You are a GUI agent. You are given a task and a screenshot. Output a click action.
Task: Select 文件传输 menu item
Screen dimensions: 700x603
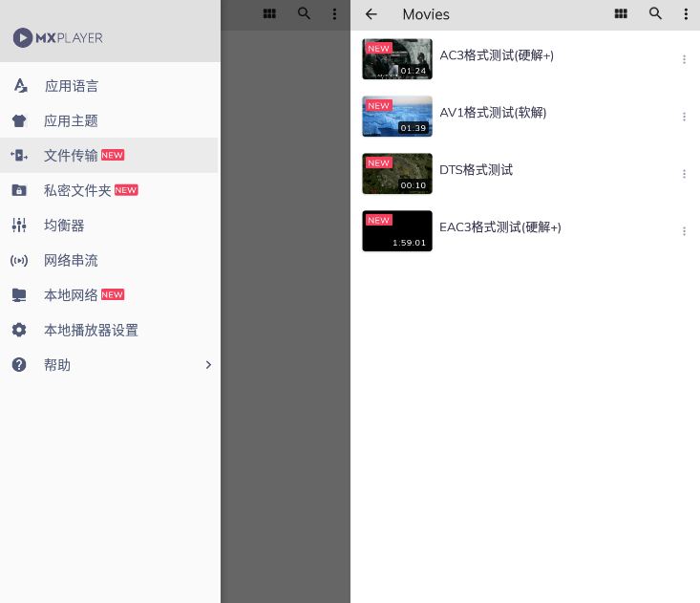(71, 156)
